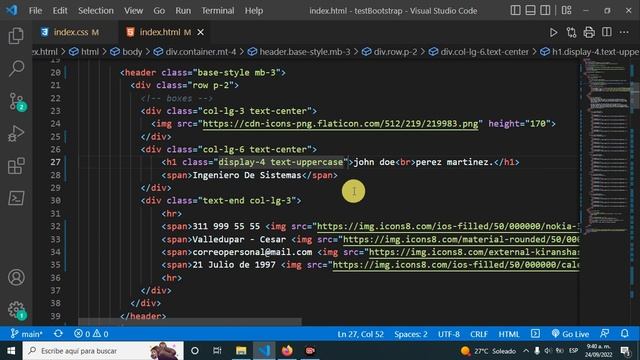This screenshot has width=640, height=360.
Task: Open the flaticon image URL link on line 24
Action: (x=340, y=124)
